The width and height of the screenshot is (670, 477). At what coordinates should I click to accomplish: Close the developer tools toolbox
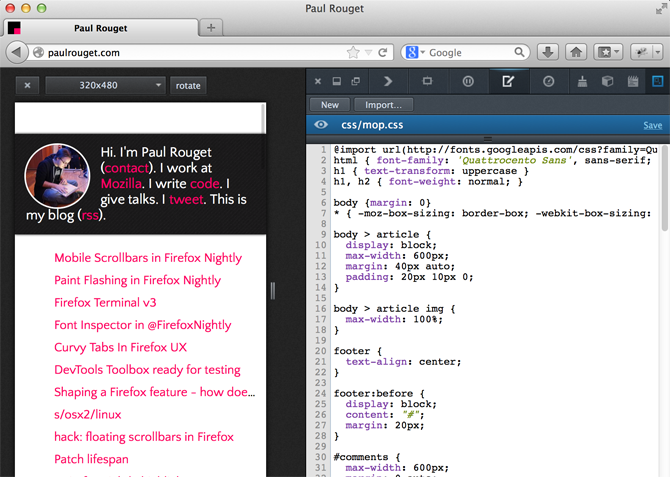[317, 81]
